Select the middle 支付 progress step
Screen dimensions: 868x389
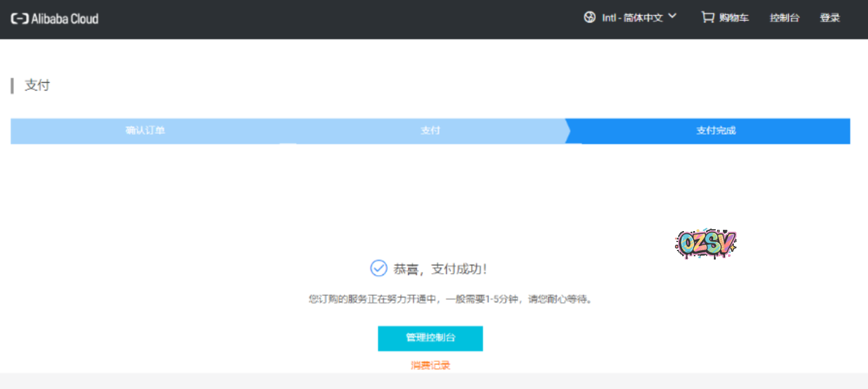click(430, 131)
